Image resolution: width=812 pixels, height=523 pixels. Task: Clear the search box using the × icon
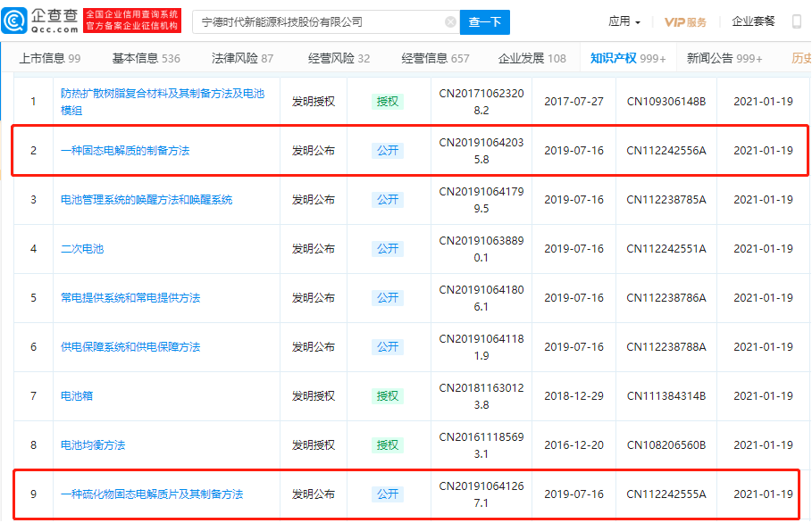[x=451, y=21]
